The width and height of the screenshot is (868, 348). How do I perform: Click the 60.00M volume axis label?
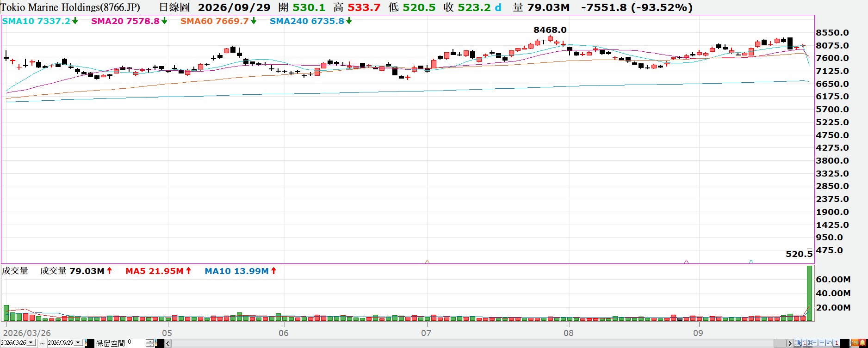(x=833, y=280)
